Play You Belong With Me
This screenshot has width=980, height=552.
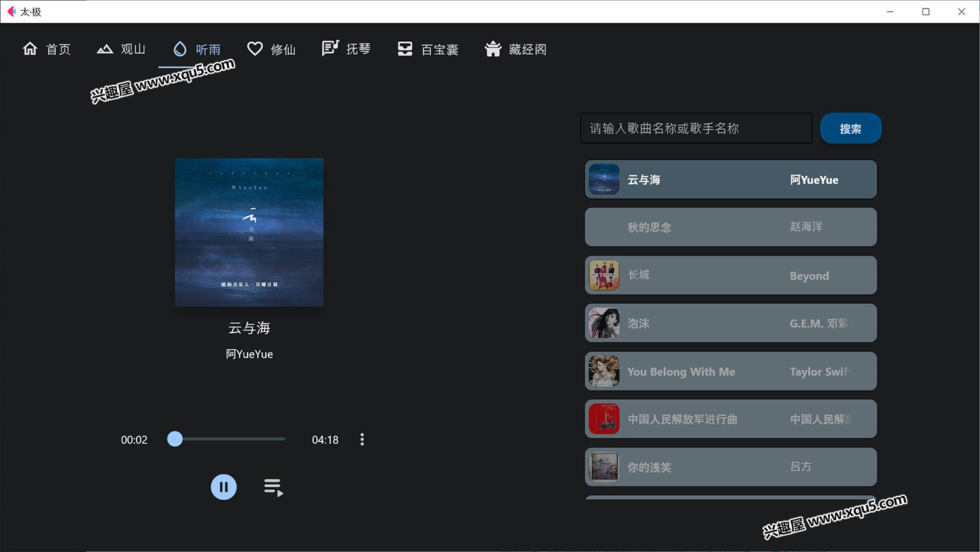[730, 371]
